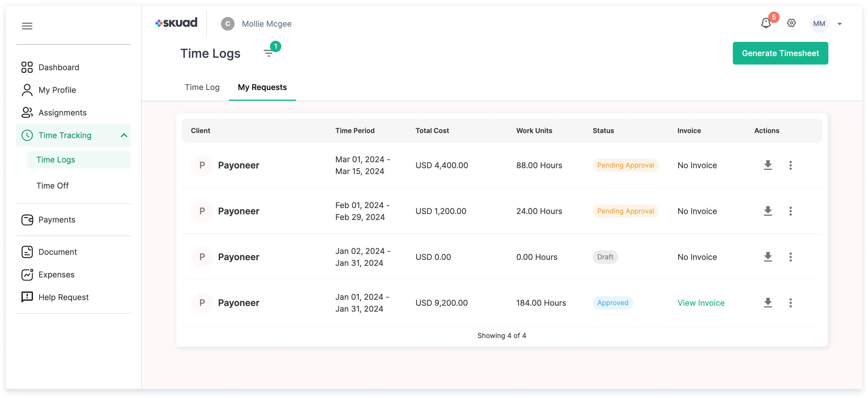
Task: Click Payoneer in the 0.00 Hours row
Action: tap(238, 257)
